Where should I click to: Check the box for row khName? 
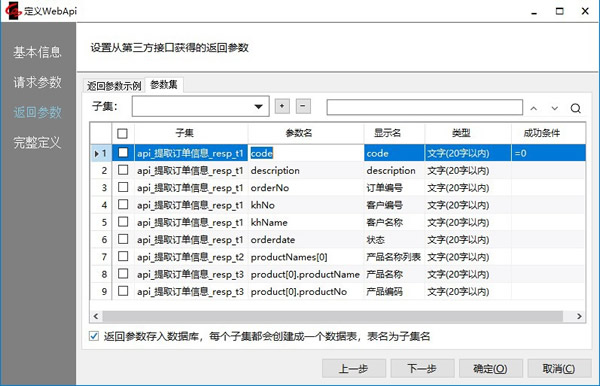pos(123,222)
